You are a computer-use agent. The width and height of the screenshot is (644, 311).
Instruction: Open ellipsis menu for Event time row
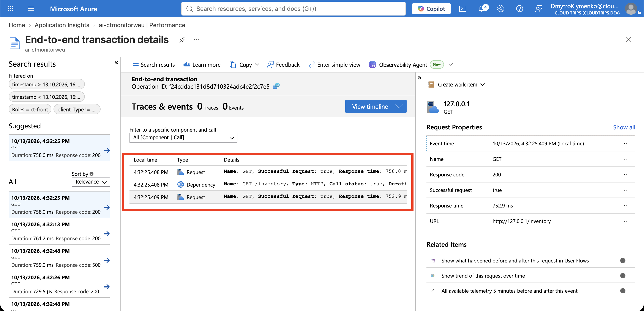(626, 143)
